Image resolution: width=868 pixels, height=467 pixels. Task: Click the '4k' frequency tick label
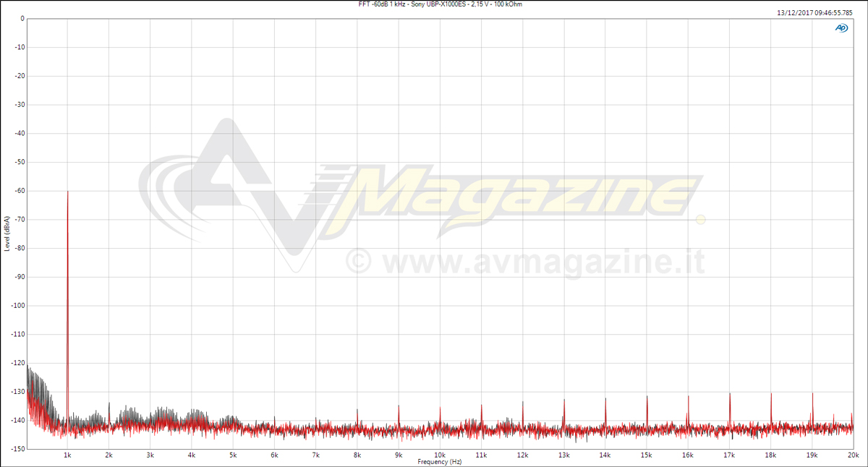[192, 455]
